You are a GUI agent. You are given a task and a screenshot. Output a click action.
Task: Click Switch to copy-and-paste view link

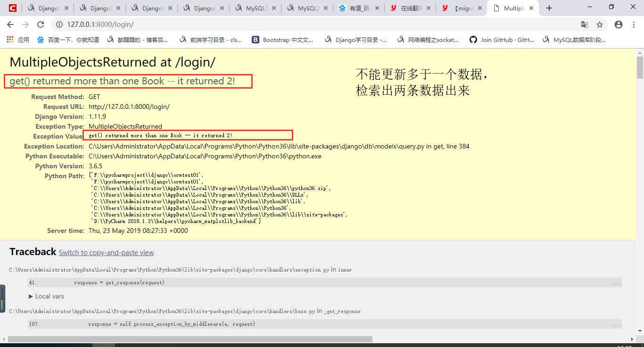coord(106,253)
